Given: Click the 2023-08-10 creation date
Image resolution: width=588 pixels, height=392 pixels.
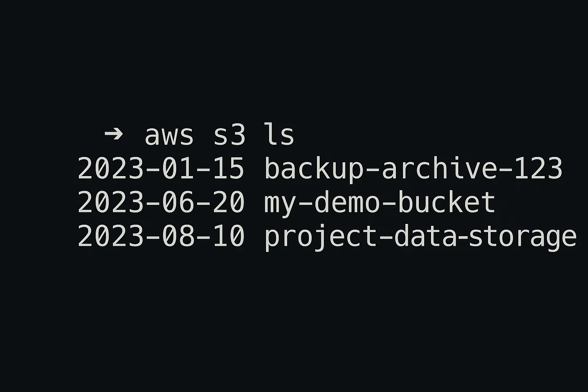Looking at the screenshot, I should pos(161,236).
